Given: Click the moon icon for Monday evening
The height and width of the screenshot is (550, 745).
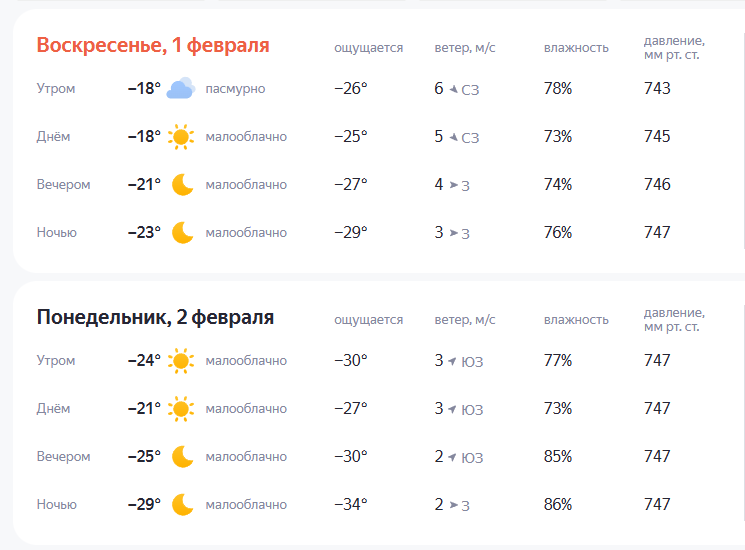Looking at the screenshot, I should [x=182, y=457].
